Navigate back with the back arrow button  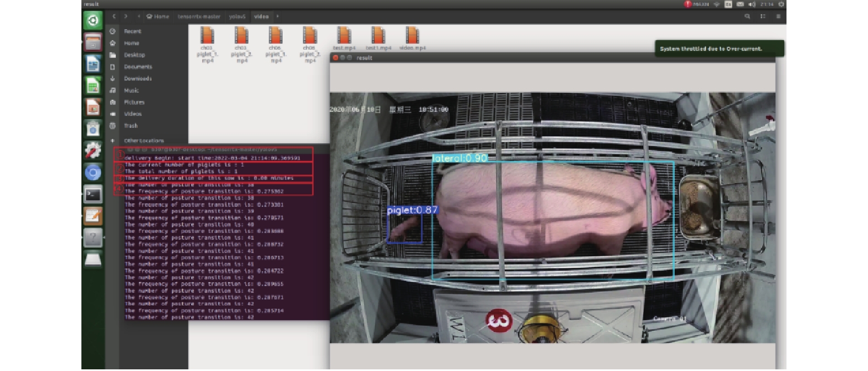[x=114, y=17]
